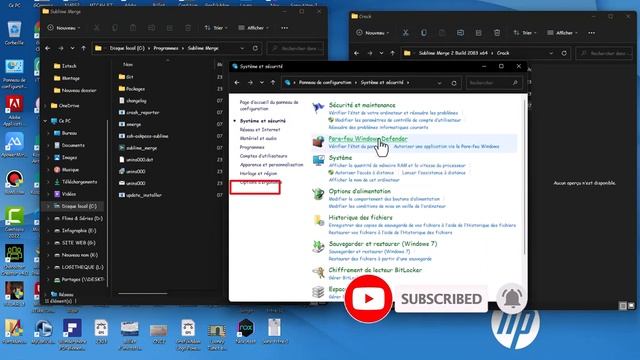Open the Système heading link
The height and width of the screenshot is (360, 640).
coord(340,158)
